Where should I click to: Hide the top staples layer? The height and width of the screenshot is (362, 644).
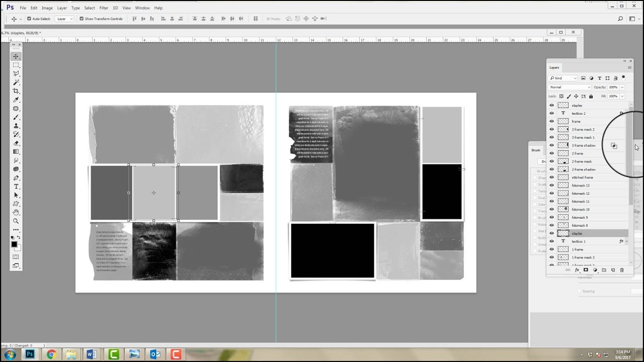click(551, 106)
